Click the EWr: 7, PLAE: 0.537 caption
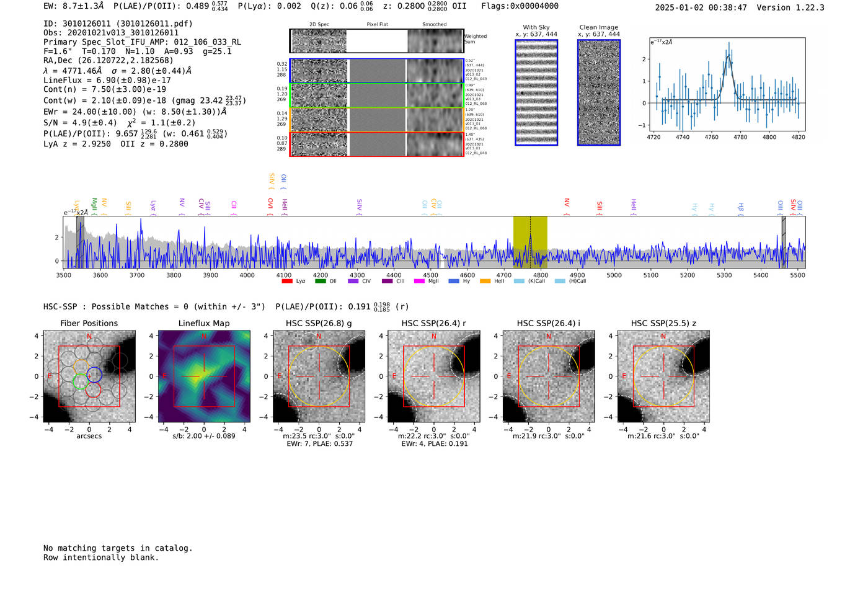The image size is (868, 591). (319, 443)
